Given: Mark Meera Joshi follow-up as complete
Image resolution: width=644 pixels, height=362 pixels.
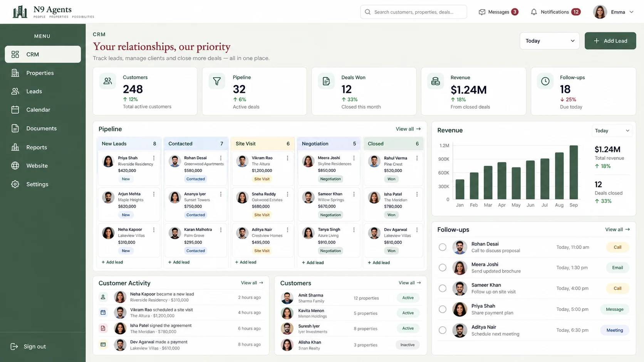Looking at the screenshot, I should (443, 267).
